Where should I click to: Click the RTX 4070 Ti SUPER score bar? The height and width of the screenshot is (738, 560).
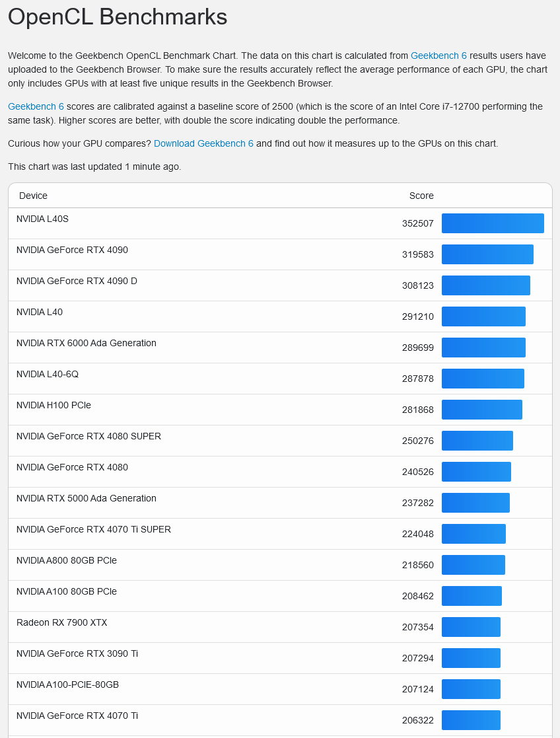[473, 534]
